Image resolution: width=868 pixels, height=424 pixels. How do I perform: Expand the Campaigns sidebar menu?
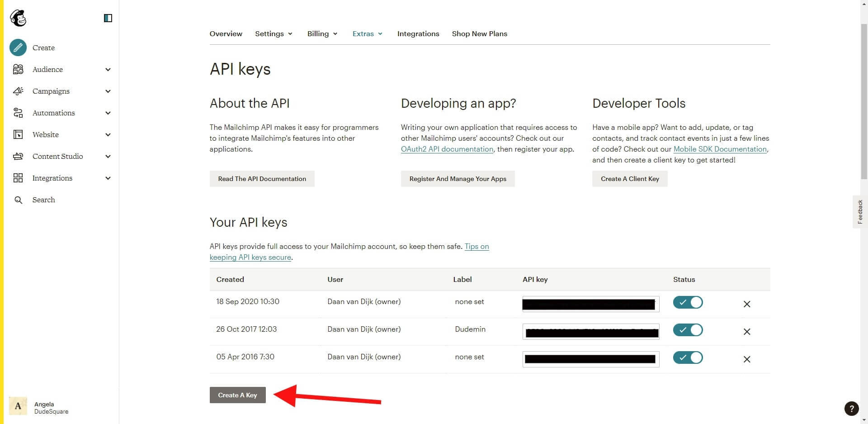[x=108, y=91]
